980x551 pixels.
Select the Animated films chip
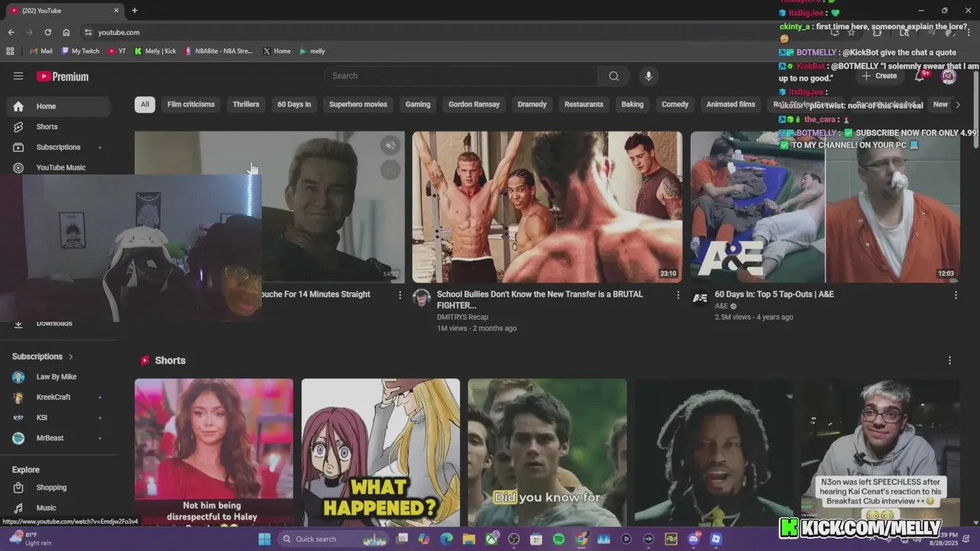pyautogui.click(x=730, y=104)
